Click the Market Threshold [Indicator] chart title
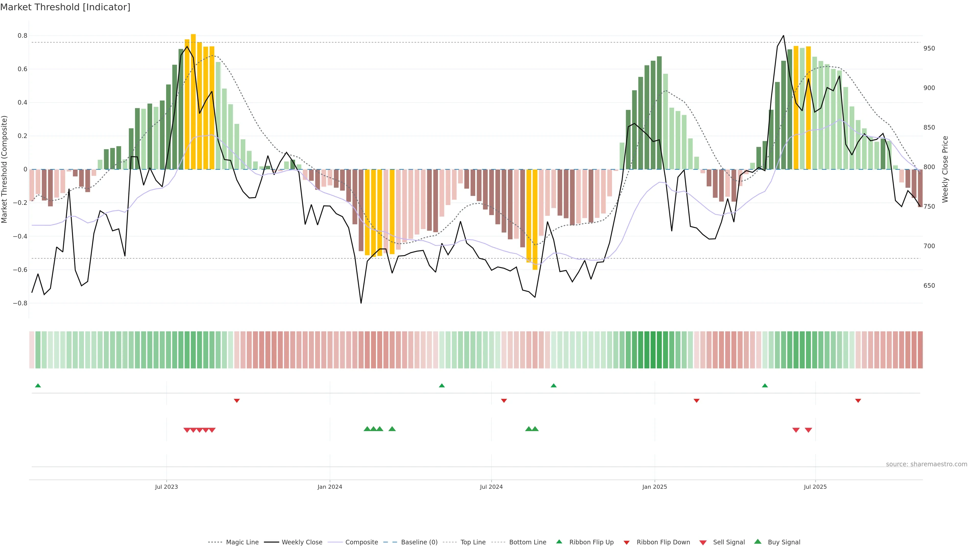The image size is (980, 551). [65, 7]
